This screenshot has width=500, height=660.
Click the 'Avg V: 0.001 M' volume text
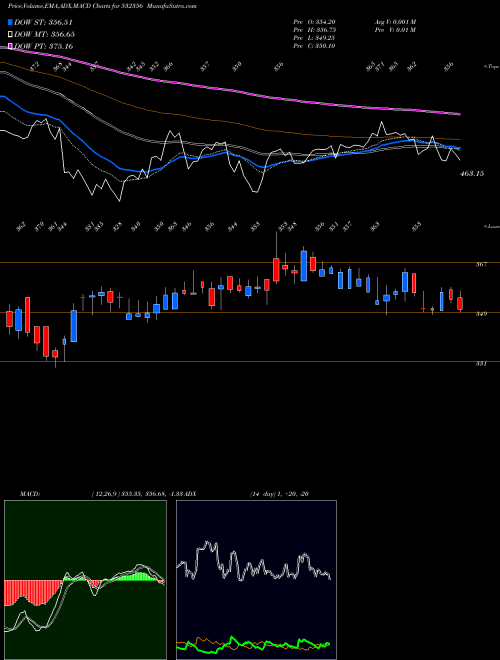point(396,22)
